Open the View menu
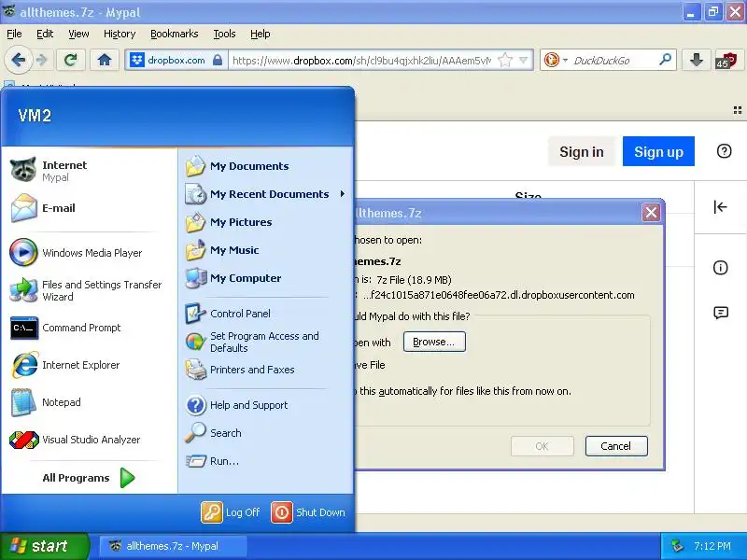747x560 pixels. coord(78,34)
